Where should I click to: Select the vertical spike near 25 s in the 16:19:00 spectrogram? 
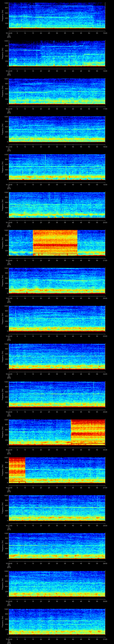point(49,196)
